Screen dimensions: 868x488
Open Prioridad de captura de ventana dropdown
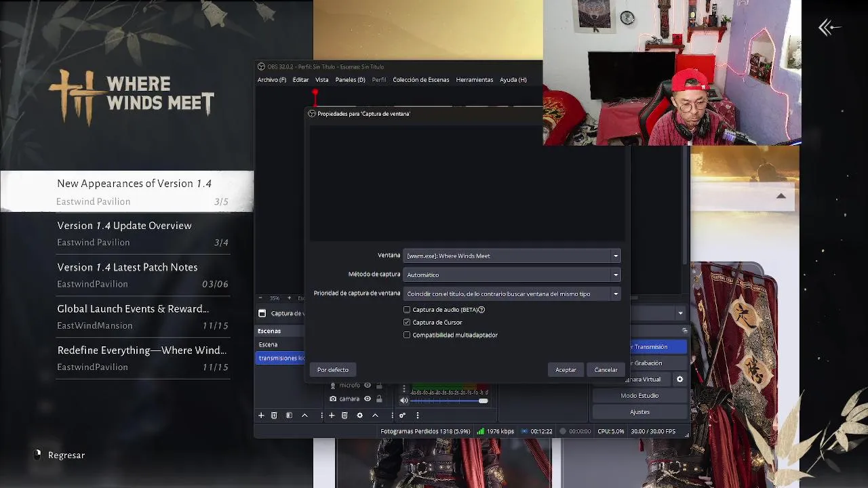[x=512, y=294]
